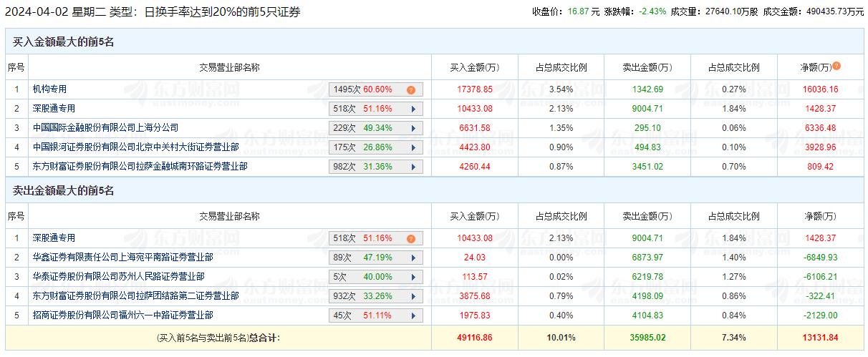Click the 13131.84 total net amount cell
Viewport: 868px width, 357px height.
coord(819,337)
